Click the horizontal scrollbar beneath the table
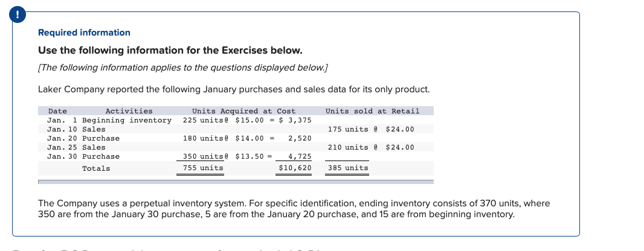This screenshot has width=644, height=251. pyautogui.click(x=236, y=182)
